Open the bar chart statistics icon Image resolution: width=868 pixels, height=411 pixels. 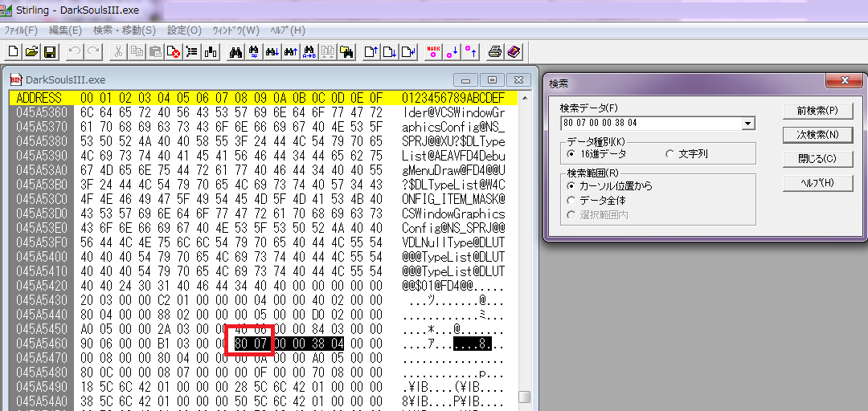211,52
